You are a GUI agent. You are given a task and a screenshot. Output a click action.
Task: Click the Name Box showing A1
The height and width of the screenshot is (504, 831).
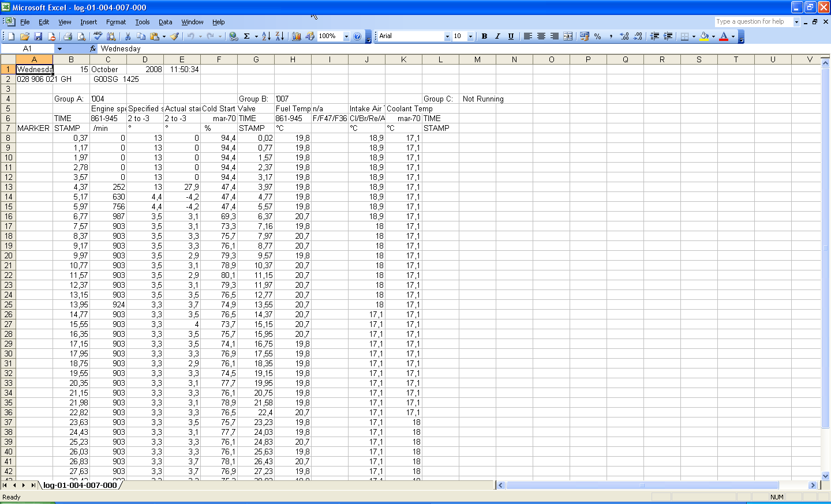(x=27, y=49)
